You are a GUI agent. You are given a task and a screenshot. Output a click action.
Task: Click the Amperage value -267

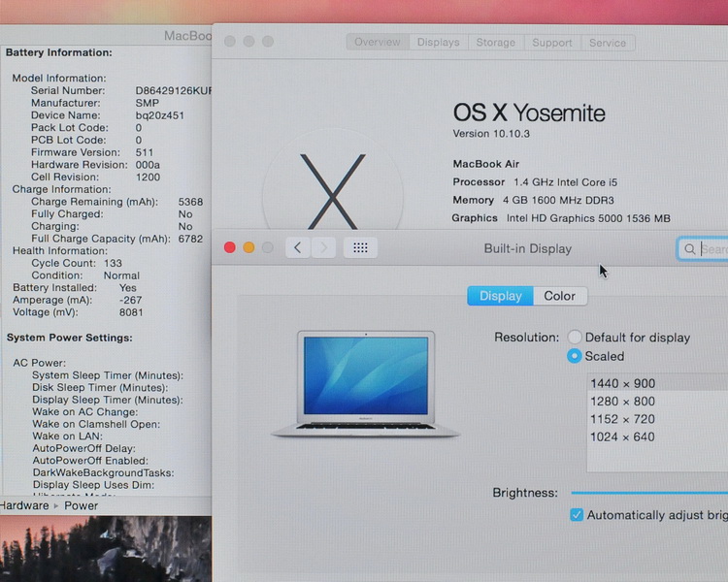click(x=130, y=300)
